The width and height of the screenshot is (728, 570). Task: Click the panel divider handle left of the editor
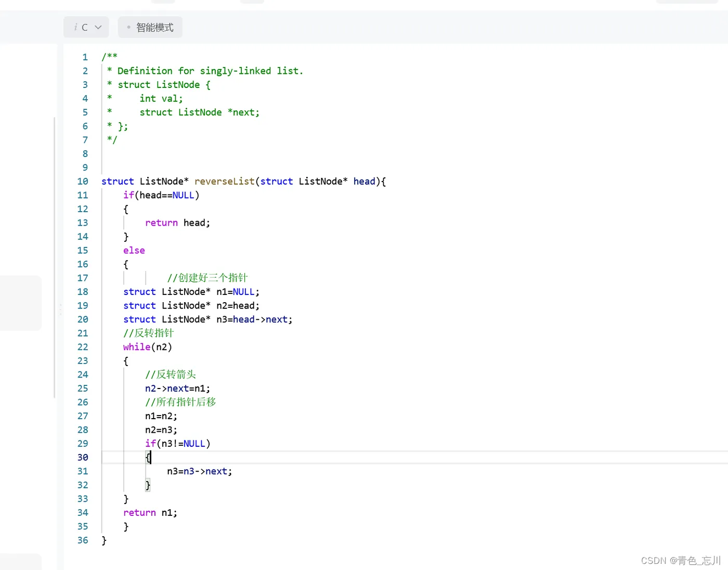[x=60, y=309]
